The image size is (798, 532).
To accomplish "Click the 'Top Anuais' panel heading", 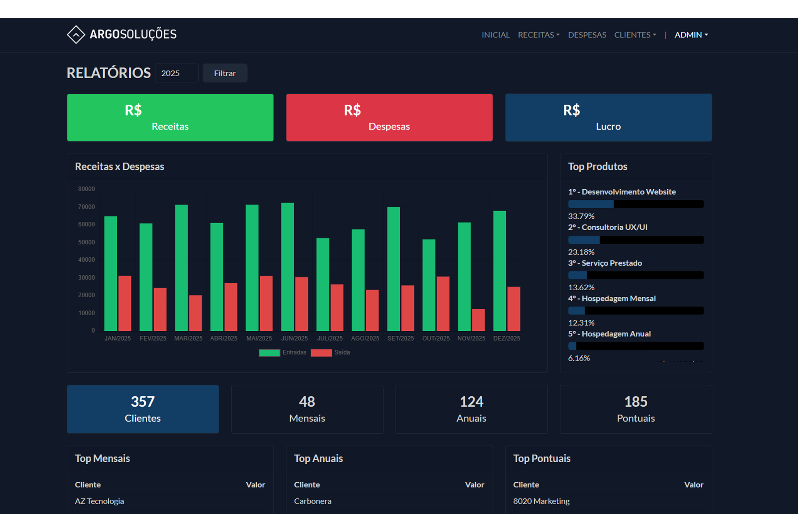I will [x=318, y=458].
